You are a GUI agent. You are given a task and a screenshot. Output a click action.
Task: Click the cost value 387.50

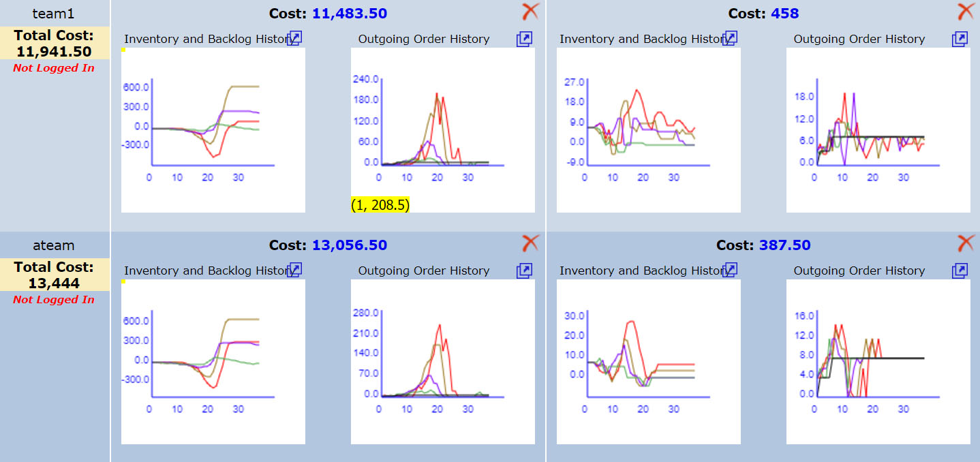[x=785, y=245]
